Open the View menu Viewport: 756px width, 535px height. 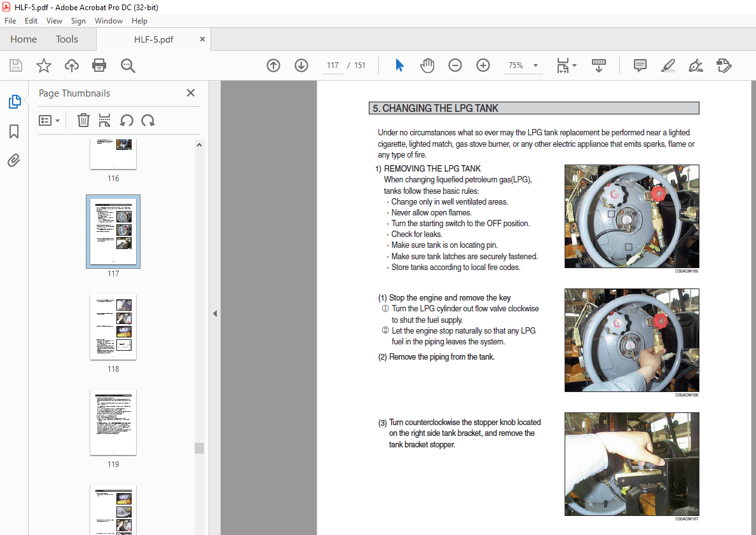54,21
